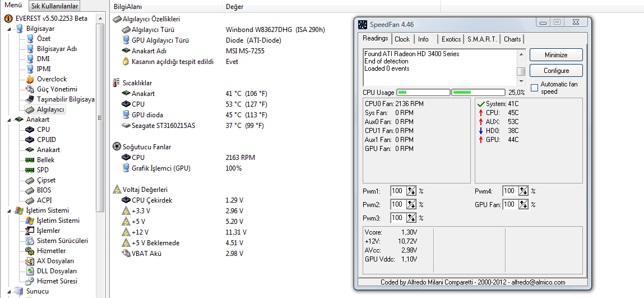Click the SpeedFan Minimize button

click(556, 54)
